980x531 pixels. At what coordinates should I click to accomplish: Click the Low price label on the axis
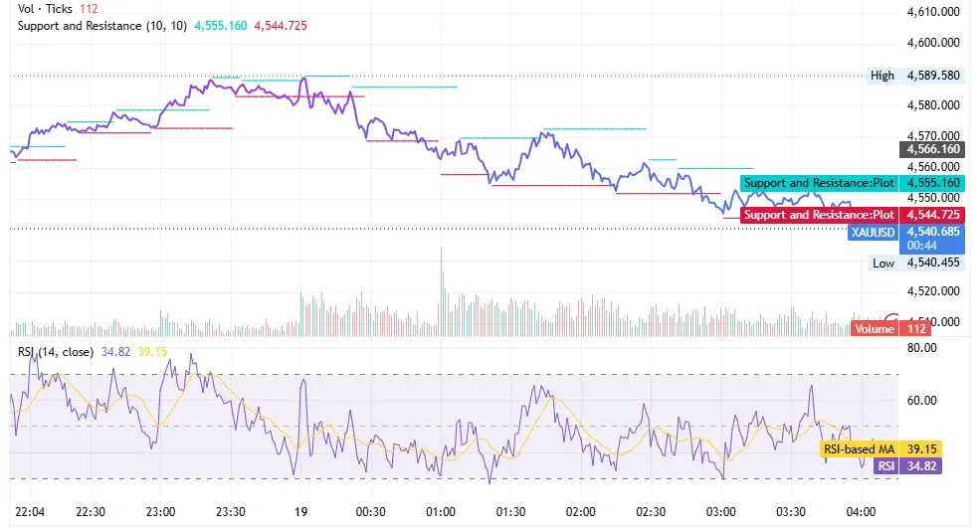pyautogui.click(x=883, y=263)
